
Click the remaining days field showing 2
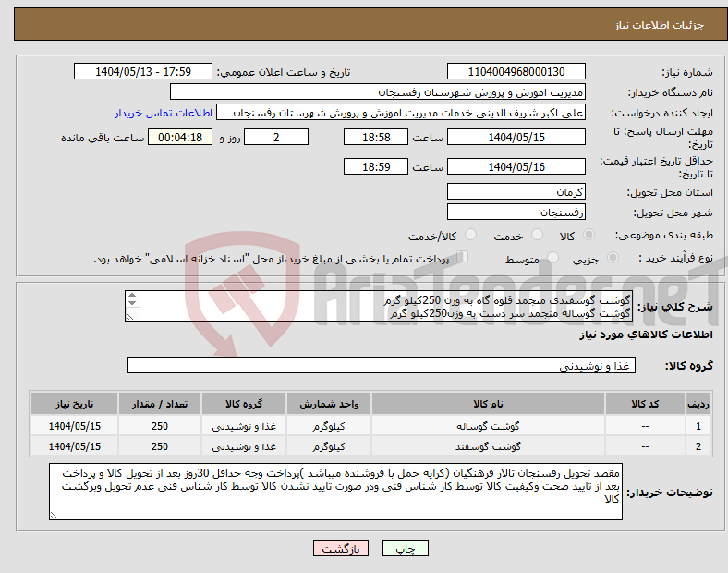[276, 138]
